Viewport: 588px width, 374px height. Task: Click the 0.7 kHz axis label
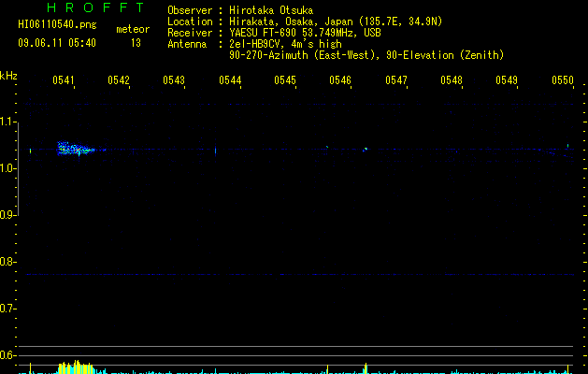(7, 309)
